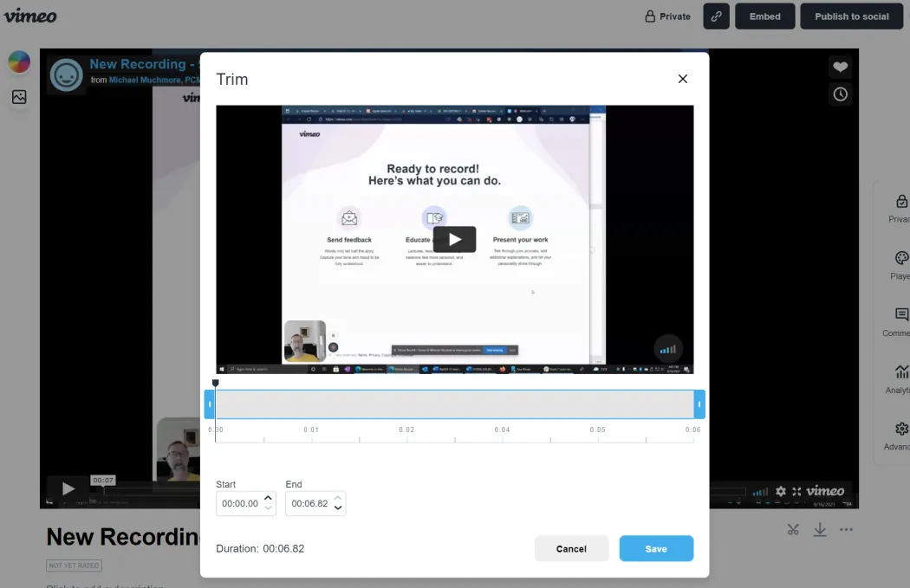Viewport: 910px width, 588px height.
Task: Toggle the like heart icon
Action: click(x=840, y=67)
